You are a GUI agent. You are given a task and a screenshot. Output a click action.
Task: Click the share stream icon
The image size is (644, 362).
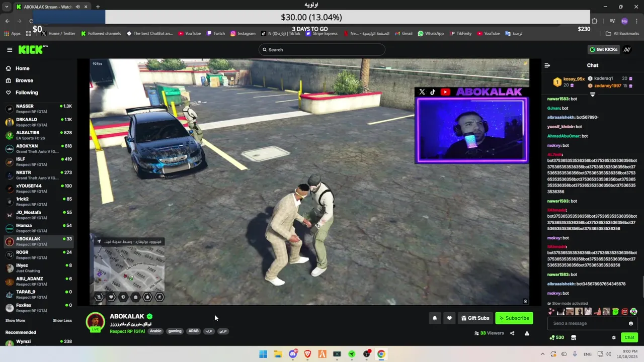[512, 333]
